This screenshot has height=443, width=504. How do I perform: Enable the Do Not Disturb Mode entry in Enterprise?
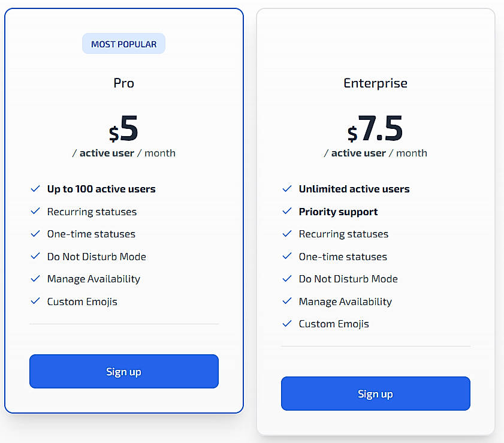pyautogui.click(x=348, y=279)
